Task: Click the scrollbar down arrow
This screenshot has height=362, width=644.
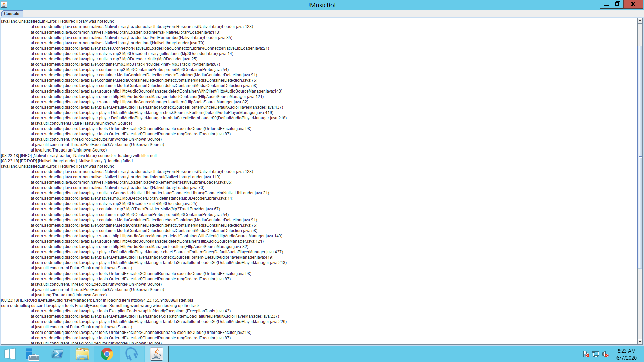Action: [x=640, y=342]
